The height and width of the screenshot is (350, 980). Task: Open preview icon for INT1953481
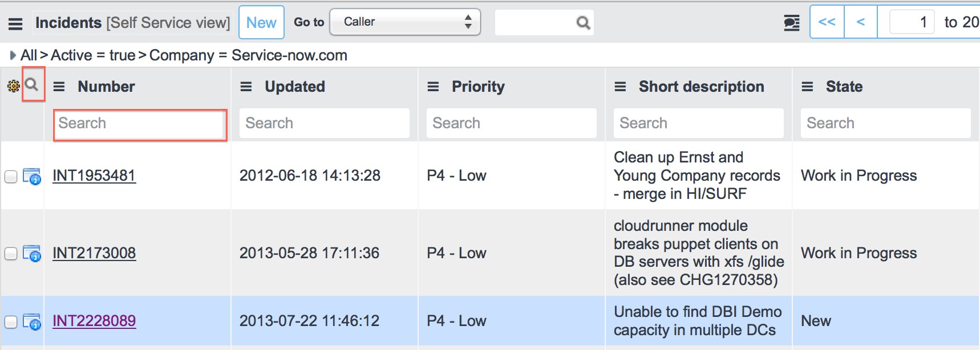[x=32, y=176]
